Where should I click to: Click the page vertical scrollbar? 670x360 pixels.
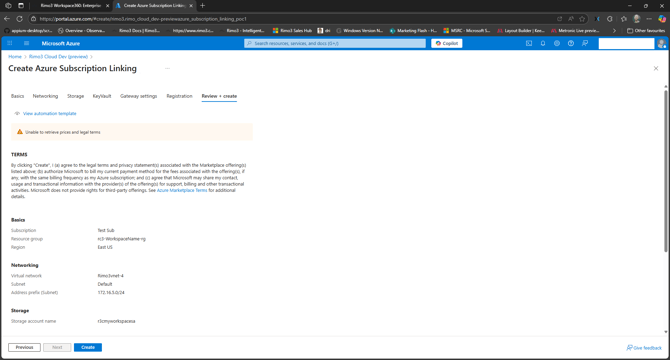[x=666, y=171]
